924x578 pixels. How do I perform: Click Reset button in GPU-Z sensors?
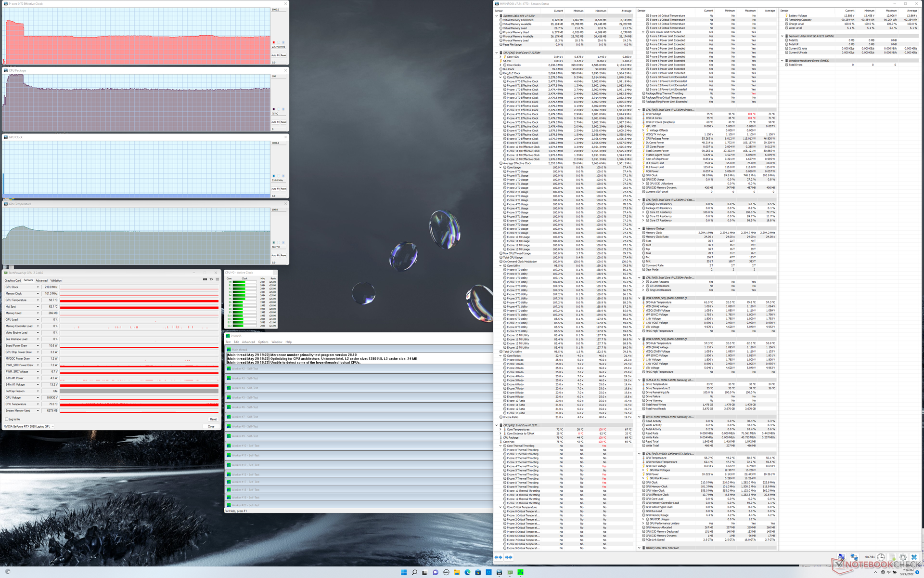(x=213, y=419)
